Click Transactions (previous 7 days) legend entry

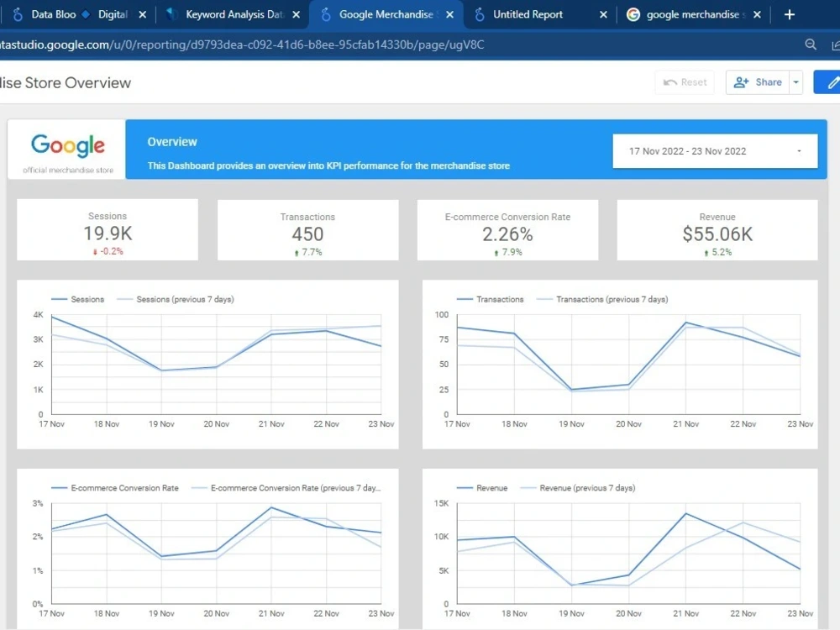click(602, 299)
